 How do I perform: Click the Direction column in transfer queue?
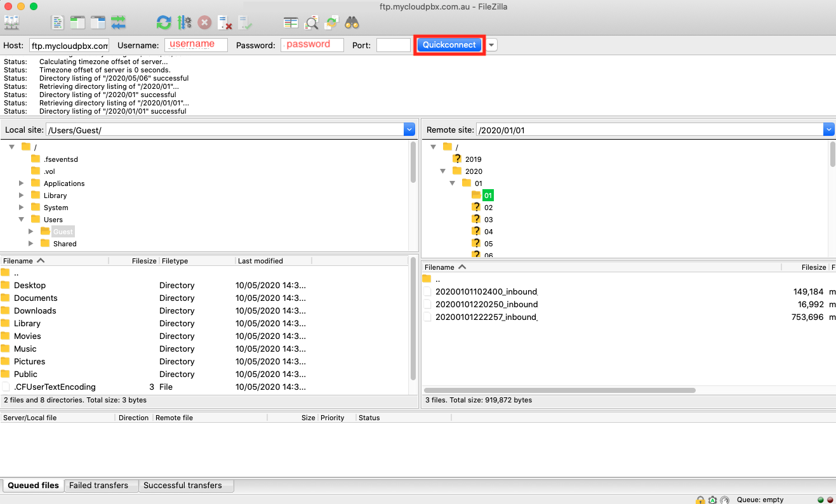(133, 418)
